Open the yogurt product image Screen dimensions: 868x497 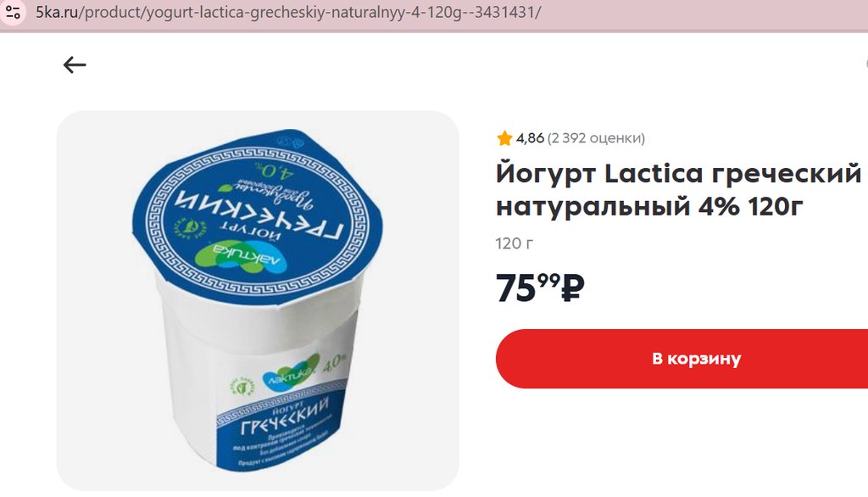click(258, 300)
